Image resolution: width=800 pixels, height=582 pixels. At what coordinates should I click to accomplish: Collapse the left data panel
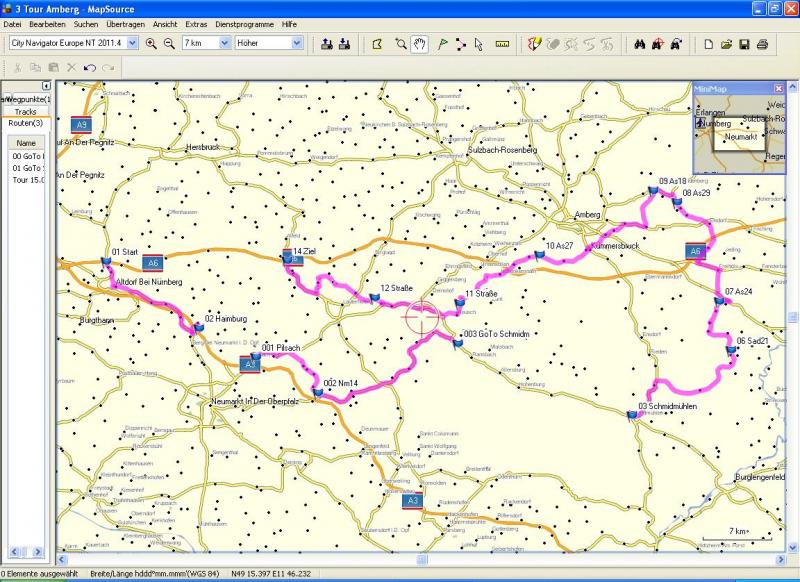(46, 86)
